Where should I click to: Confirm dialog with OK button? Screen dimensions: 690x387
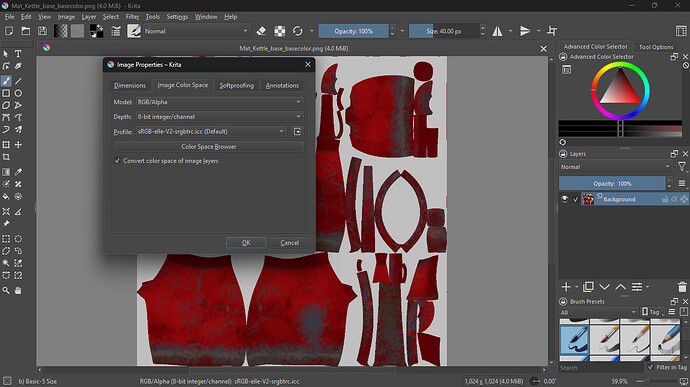click(x=246, y=243)
